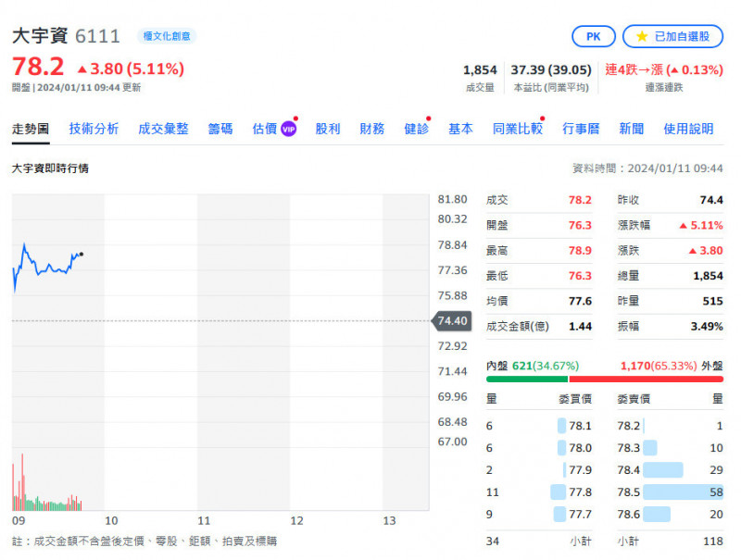Click the purple VIP badge icon
The width and height of the screenshot is (741, 560).
pyautogui.click(x=288, y=129)
